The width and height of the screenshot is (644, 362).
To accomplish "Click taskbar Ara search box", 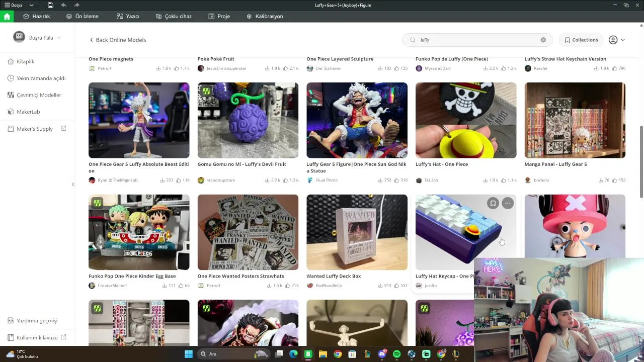I will tap(234, 354).
